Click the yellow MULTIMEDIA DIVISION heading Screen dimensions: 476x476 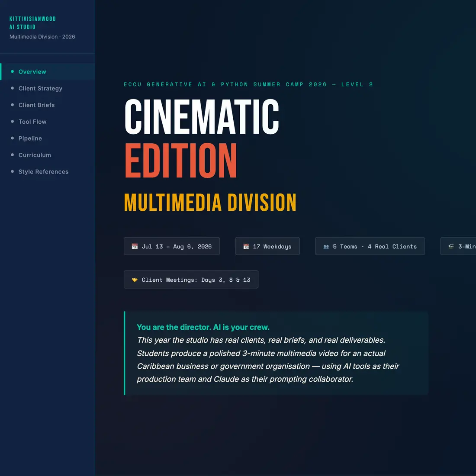click(210, 203)
